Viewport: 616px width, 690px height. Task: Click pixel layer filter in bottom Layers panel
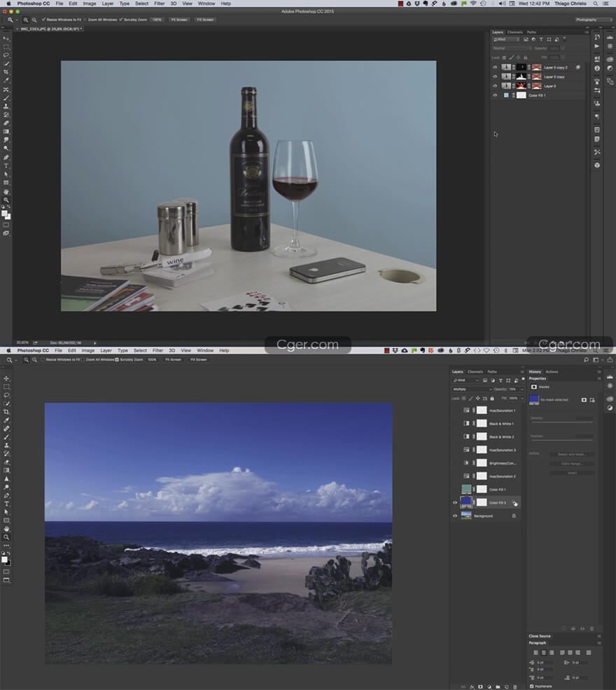(485, 380)
